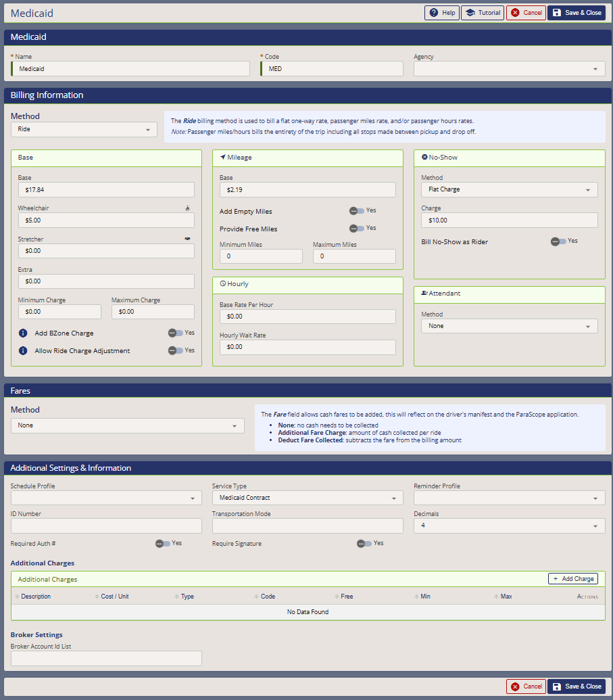
Task: Enable Bill No-Show as Rider
Action: click(558, 241)
